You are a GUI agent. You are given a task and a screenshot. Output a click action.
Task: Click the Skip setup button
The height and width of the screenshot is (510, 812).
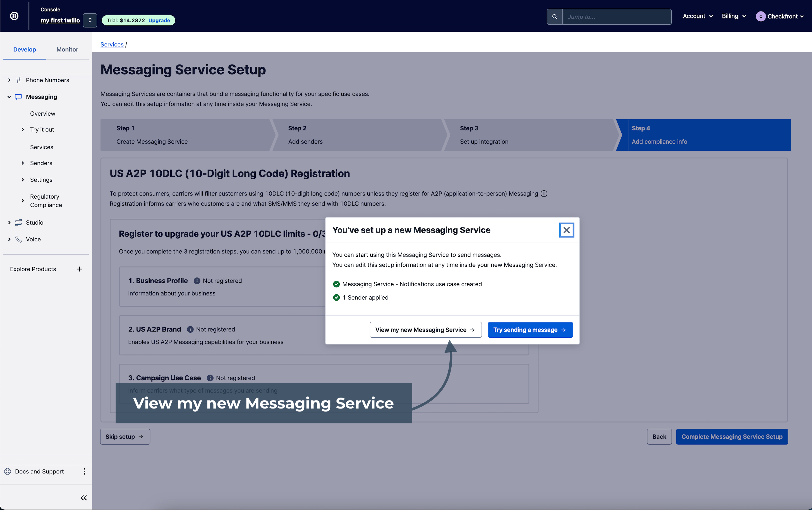point(125,437)
